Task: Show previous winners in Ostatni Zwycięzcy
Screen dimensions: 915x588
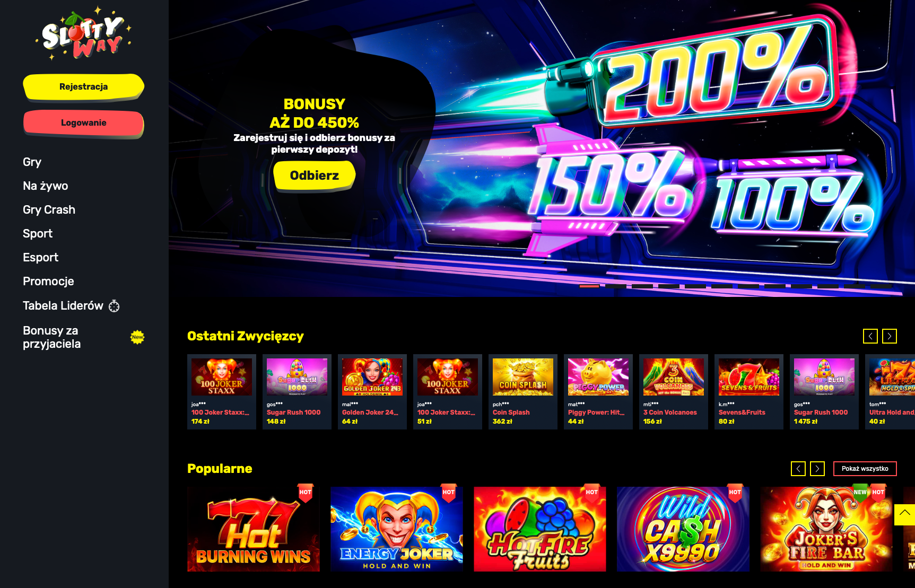Action: tap(870, 336)
